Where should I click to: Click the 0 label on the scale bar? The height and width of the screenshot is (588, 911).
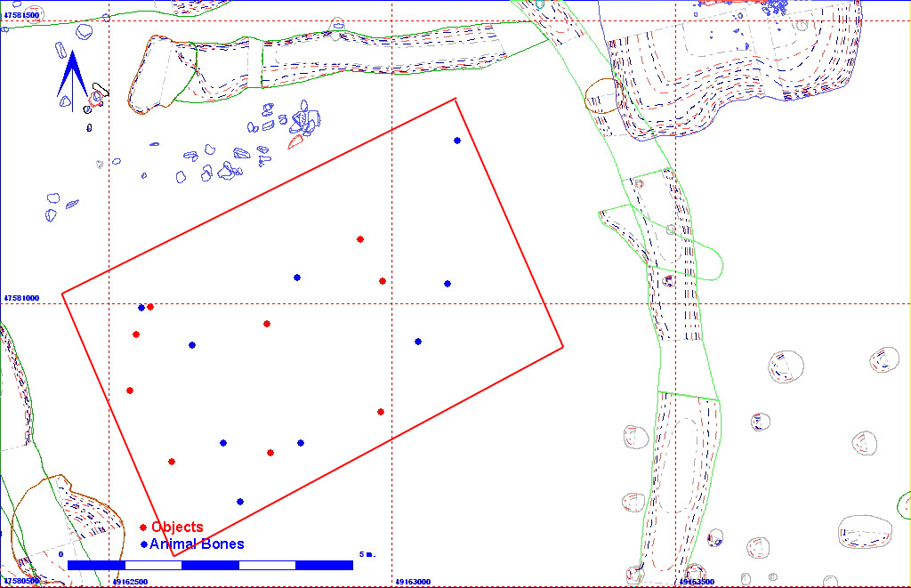pos(61,554)
